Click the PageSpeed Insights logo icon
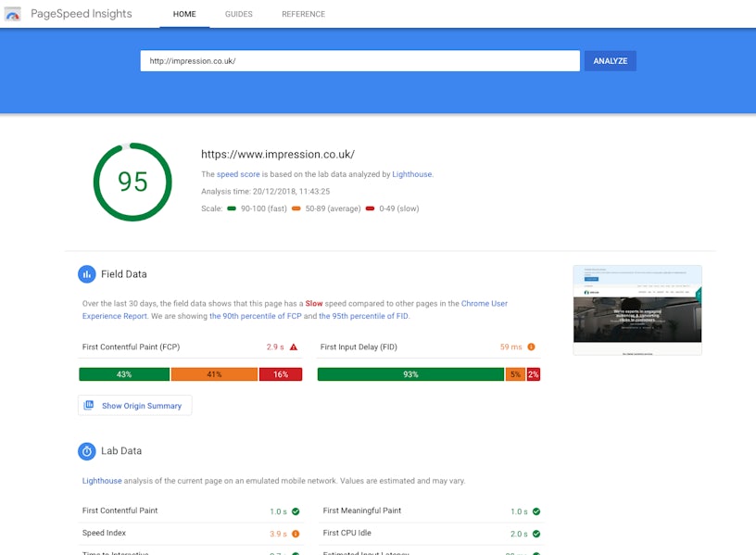Image resolution: width=756 pixels, height=555 pixels. (x=13, y=14)
